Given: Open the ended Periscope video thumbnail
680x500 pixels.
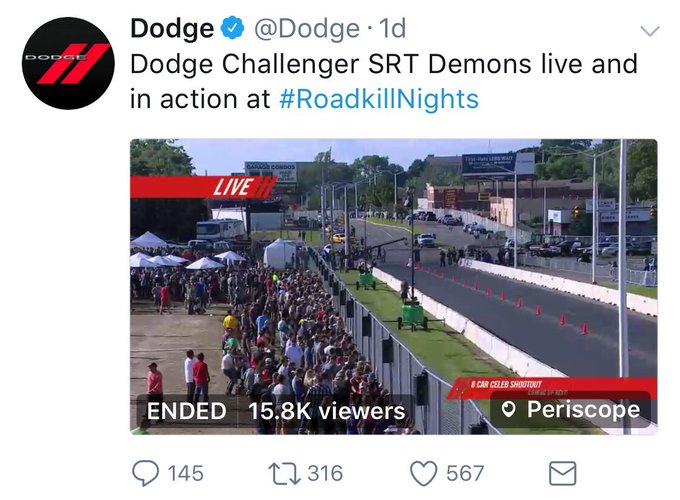Looking at the screenshot, I should (394, 287).
